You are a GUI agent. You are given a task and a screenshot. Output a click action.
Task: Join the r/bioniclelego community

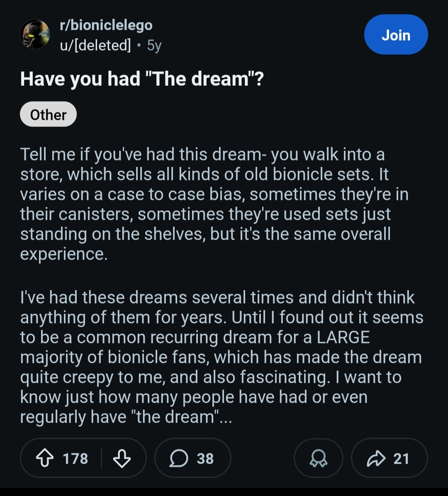click(396, 35)
